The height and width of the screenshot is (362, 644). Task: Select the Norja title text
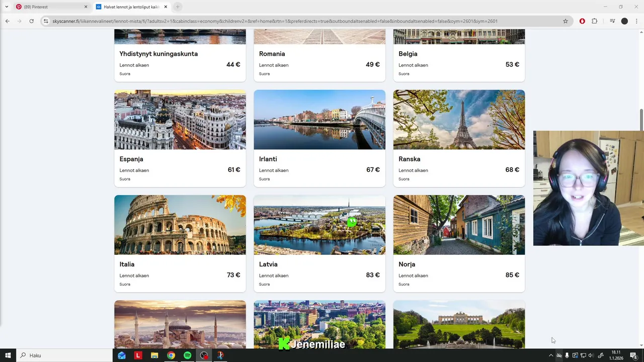(x=407, y=264)
